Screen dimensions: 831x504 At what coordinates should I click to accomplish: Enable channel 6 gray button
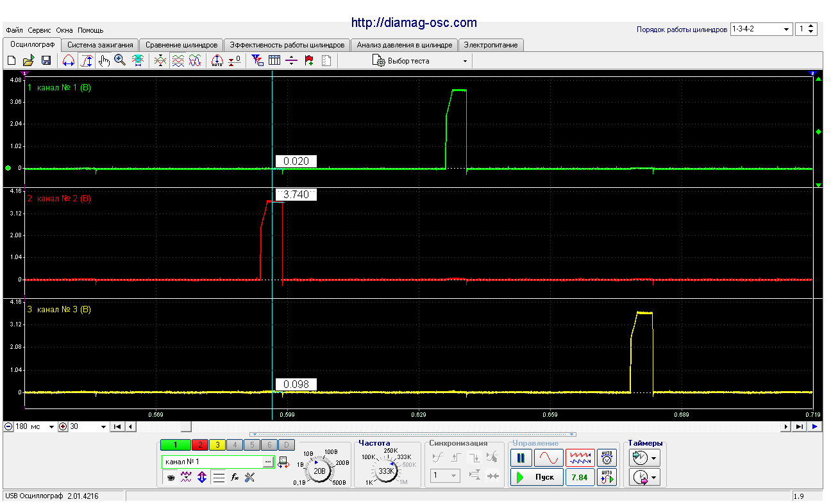[x=270, y=445]
